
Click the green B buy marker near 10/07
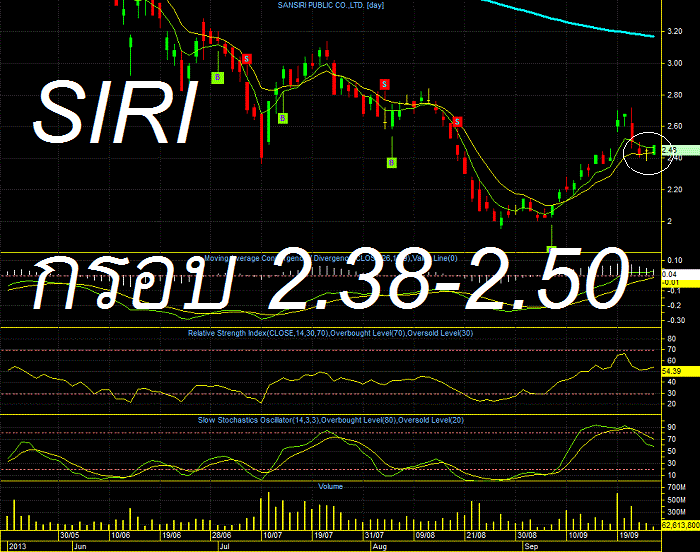[283, 118]
